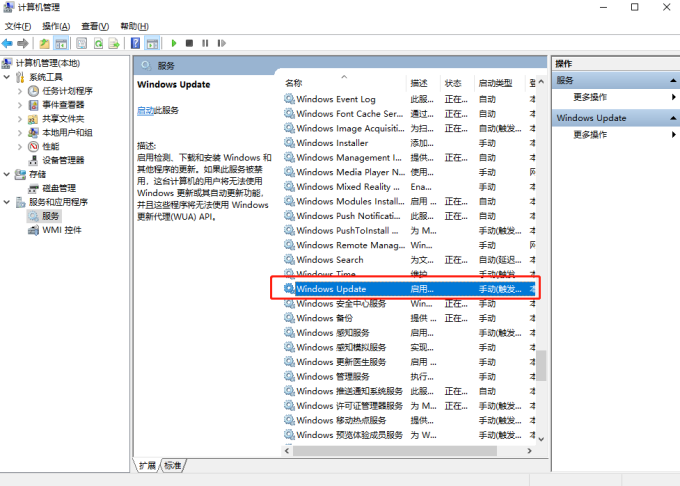Expand the 本地用户和组 node

click(20, 133)
